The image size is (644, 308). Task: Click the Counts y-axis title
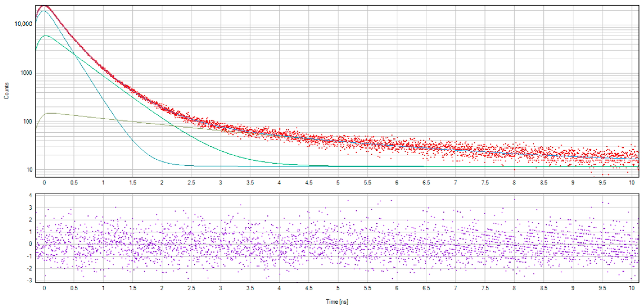[6, 91]
